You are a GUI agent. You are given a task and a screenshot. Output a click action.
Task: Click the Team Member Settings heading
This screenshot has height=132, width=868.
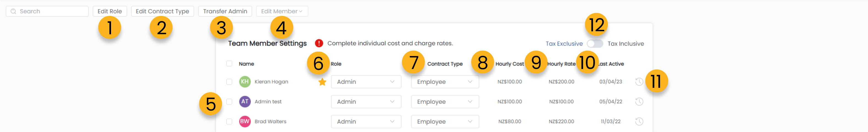[267, 43]
